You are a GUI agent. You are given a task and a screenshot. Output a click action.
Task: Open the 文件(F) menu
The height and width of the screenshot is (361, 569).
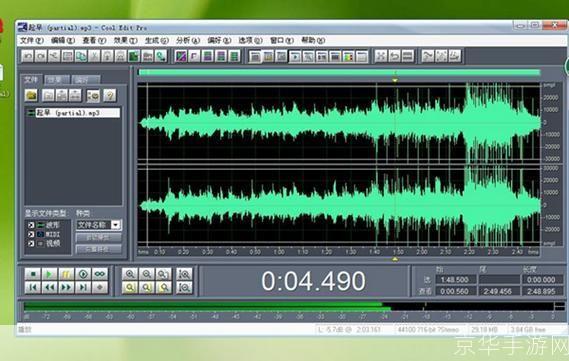32,40
